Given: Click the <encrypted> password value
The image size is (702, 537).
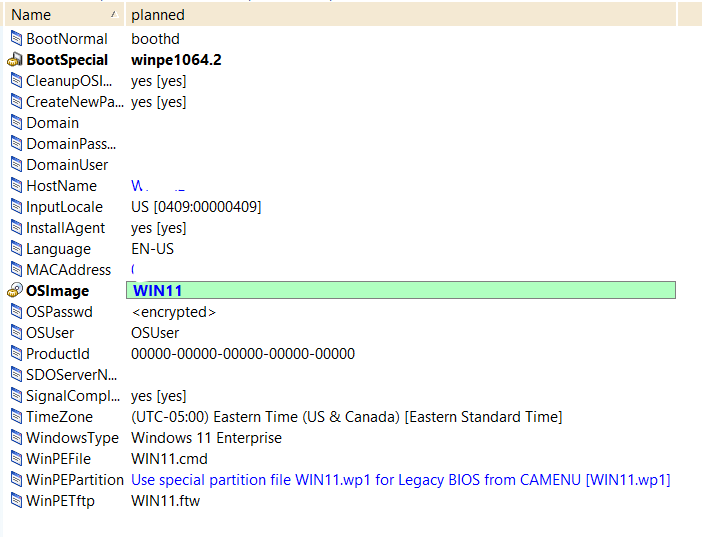Looking at the screenshot, I should click(174, 312).
